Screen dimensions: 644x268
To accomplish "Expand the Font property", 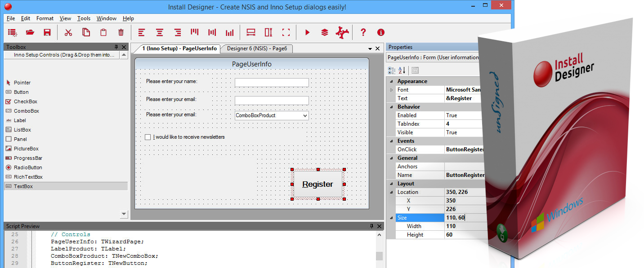I will point(391,90).
